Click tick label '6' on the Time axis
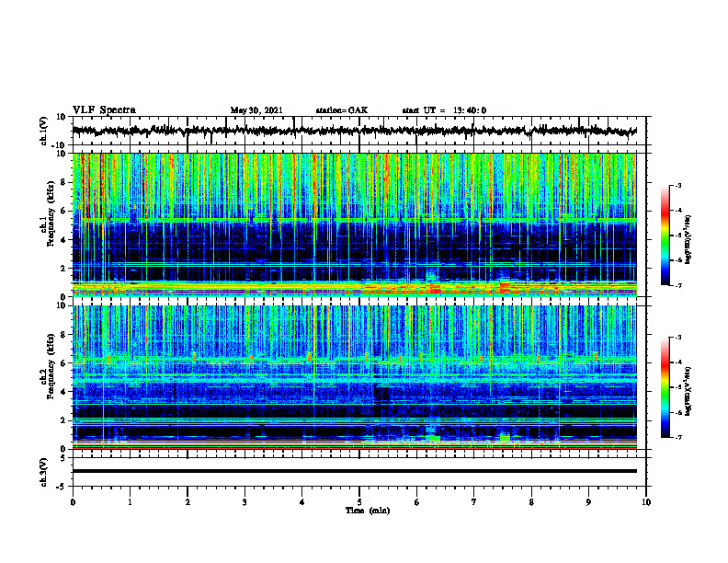 point(416,502)
